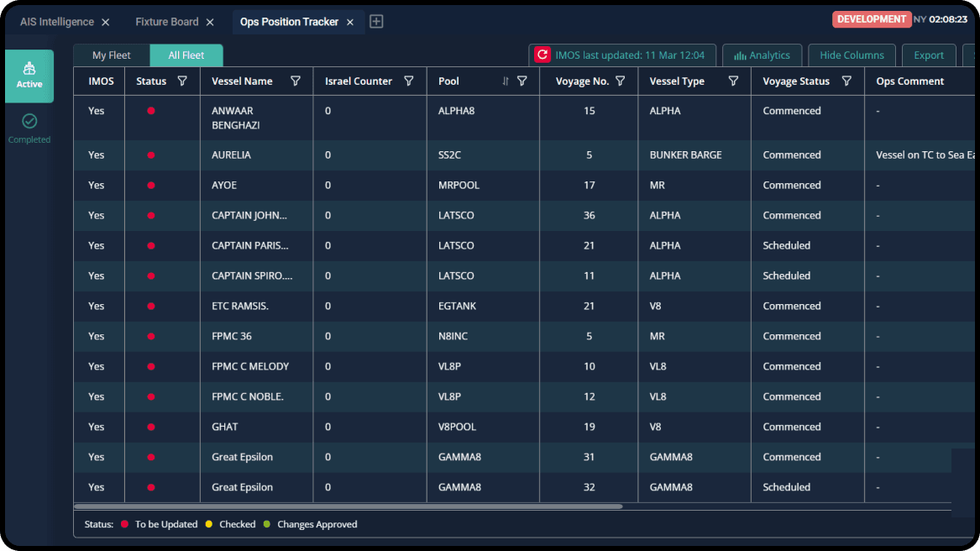Open the Voyage No. column filter
Image resolution: width=980 pixels, height=551 pixels.
pos(620,81)
